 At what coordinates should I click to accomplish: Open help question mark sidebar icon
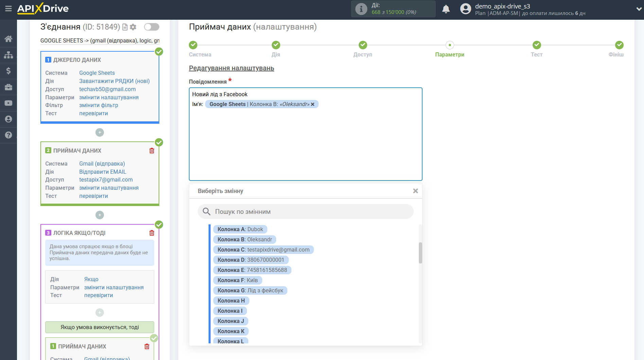[x=8, y=135]
